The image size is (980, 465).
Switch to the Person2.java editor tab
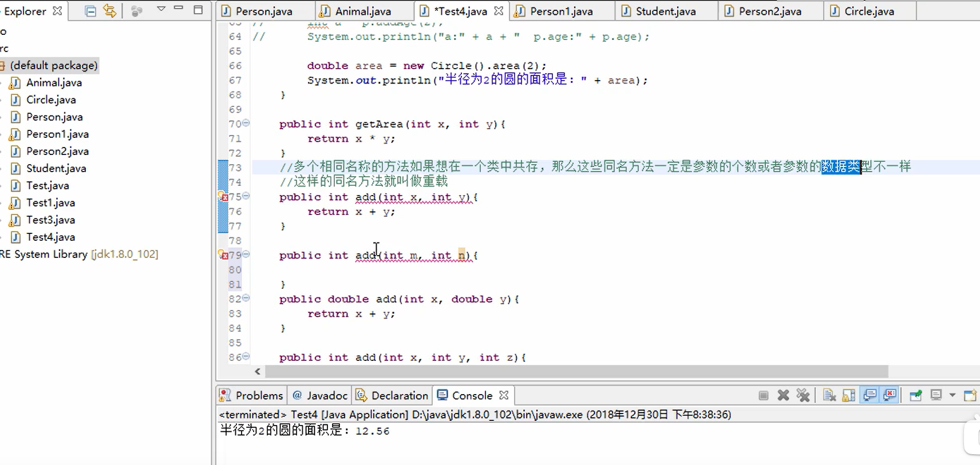(770, 11)
